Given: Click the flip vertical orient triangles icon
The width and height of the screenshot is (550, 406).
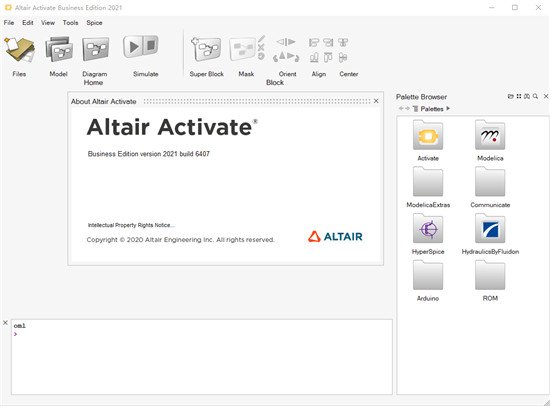Looking at the screenshot, I should coord(286,56).
